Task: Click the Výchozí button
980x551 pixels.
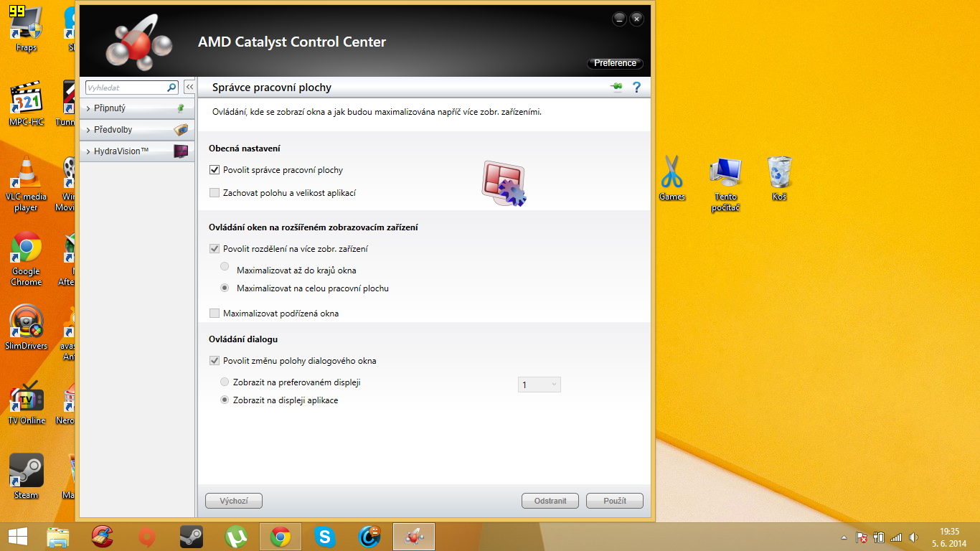Action: coord(234,501)
